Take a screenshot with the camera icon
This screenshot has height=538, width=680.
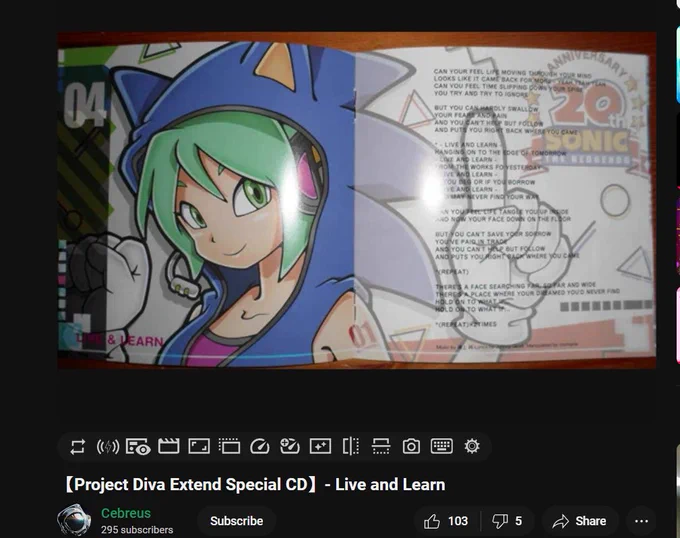[411, 446]
